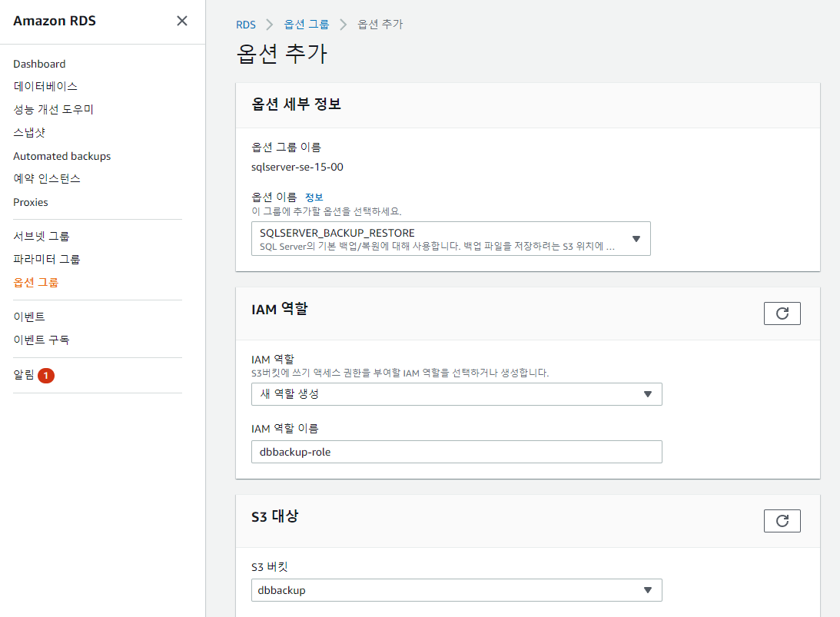
Task: Open 파라미터 그룹 in the sidebar
Action: pyautogui.click(x=47, y=259)
